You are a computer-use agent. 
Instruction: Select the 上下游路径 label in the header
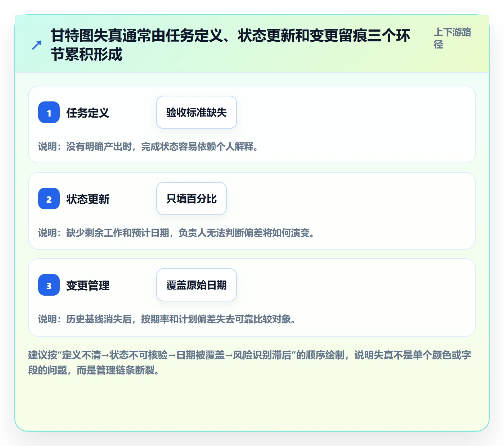coord(453,38)
